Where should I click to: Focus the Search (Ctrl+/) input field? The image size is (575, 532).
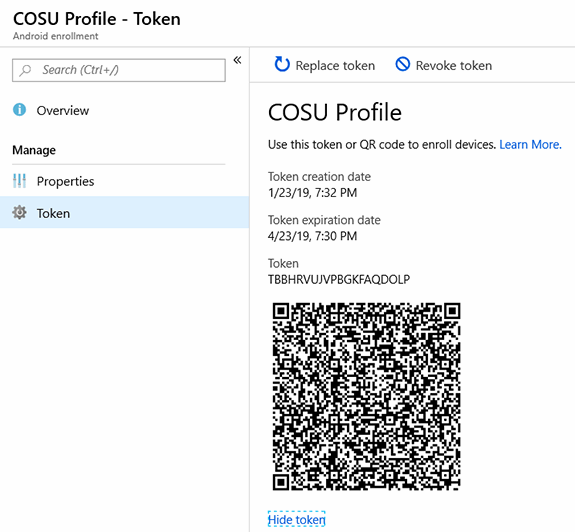pos(119,70)
